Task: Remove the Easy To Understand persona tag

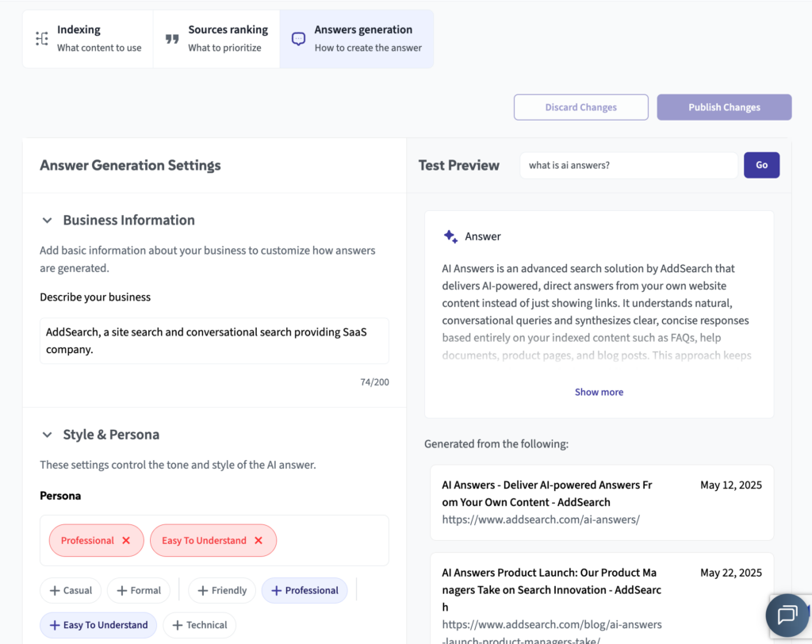Action: click(x=259, y=540)
